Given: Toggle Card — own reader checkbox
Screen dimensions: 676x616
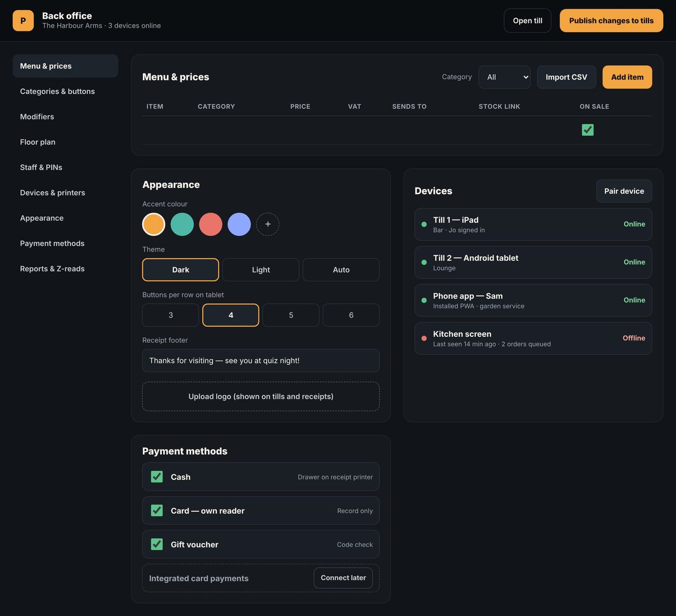Looking at the screenshot, I should pos(157,511).
